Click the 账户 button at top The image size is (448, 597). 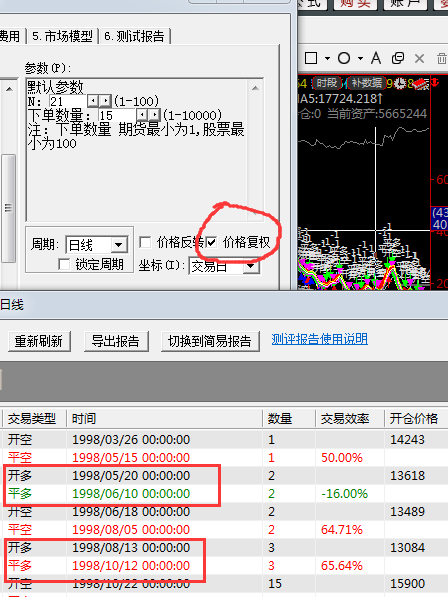pos(406,4)
